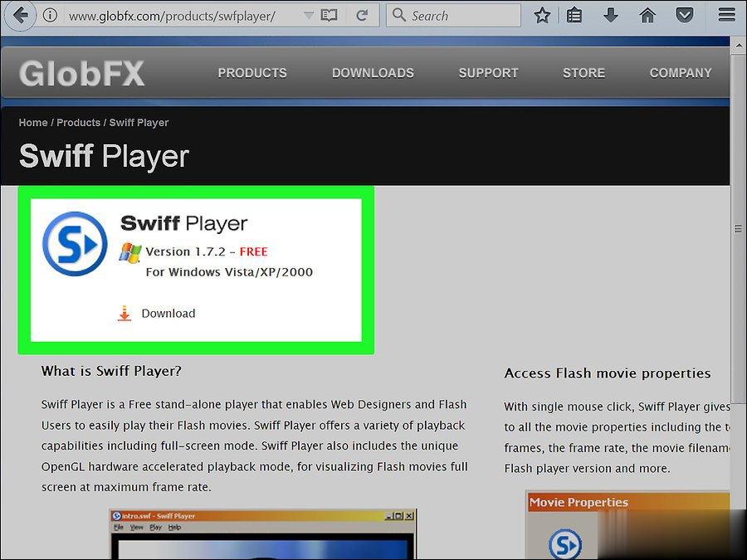Follow the Home breadcrumb link
Screen dimensions: 747x560
pyautogui.click(x=33, y=123)
